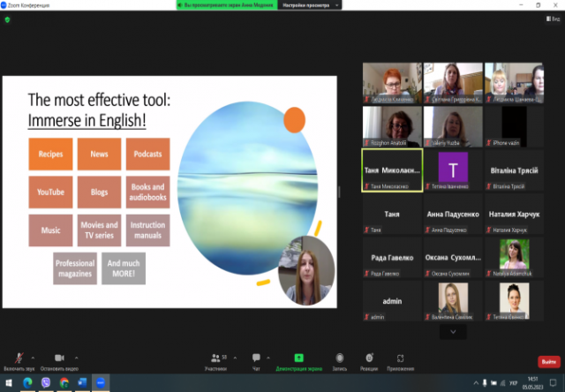
Task: Select the Наталия Харчук tile
Action: point(514,214)
